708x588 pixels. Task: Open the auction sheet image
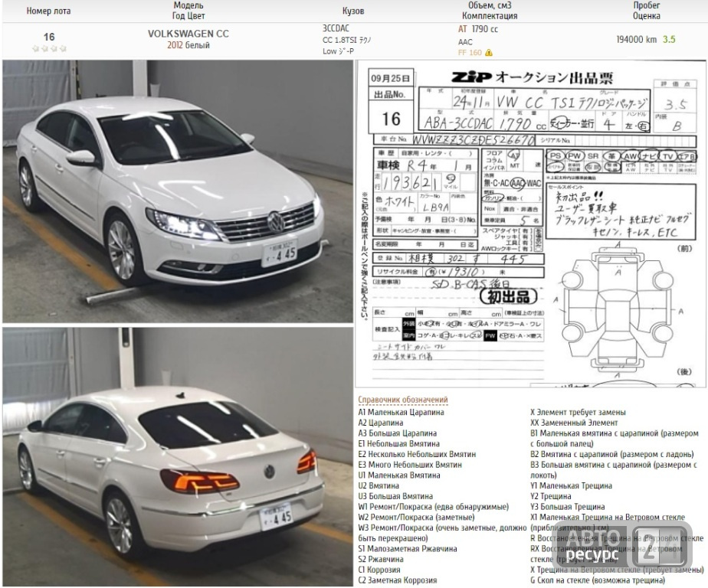tap(530, 224)
